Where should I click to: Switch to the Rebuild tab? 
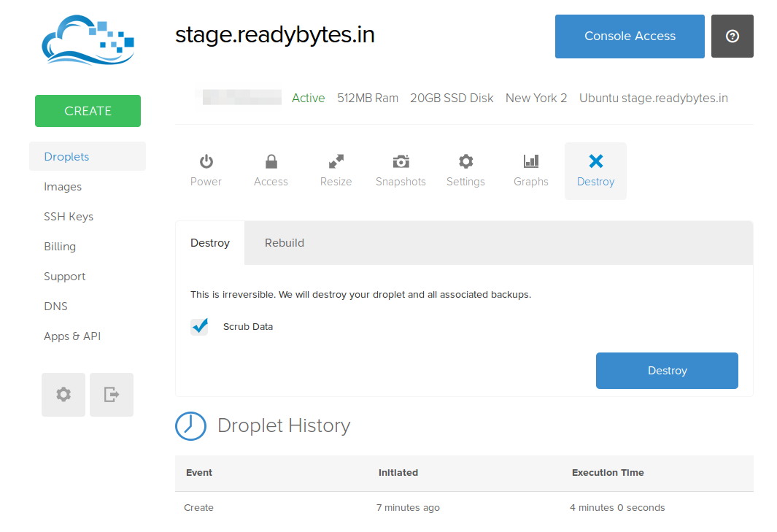click(284, 243)
